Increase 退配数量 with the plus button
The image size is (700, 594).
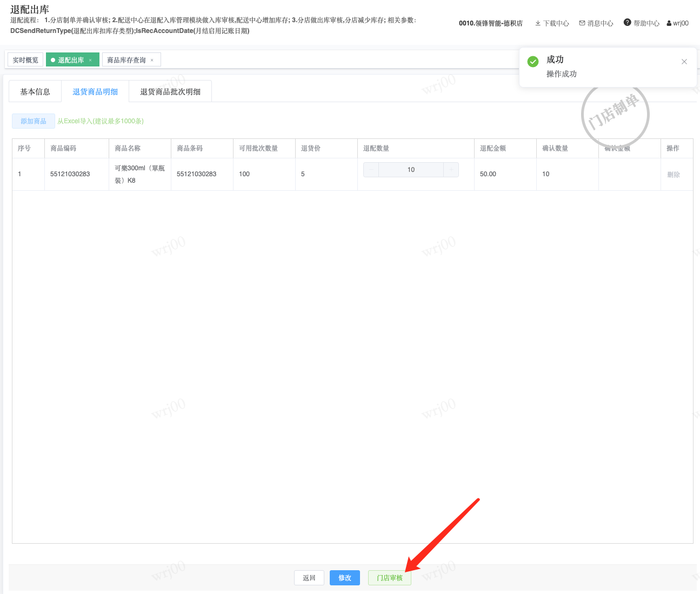(x=451, y=170)
